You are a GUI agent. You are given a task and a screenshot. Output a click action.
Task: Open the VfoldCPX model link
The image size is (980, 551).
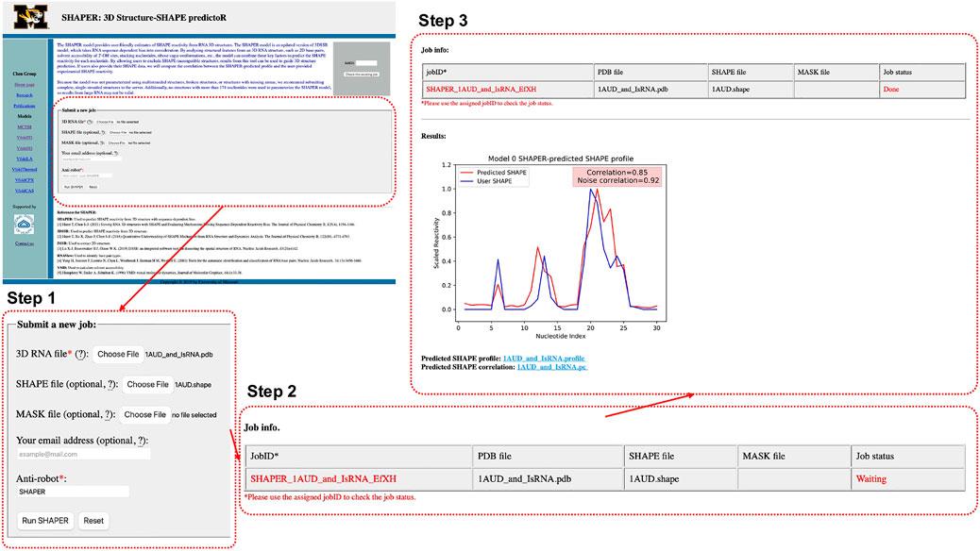point(25,180)
